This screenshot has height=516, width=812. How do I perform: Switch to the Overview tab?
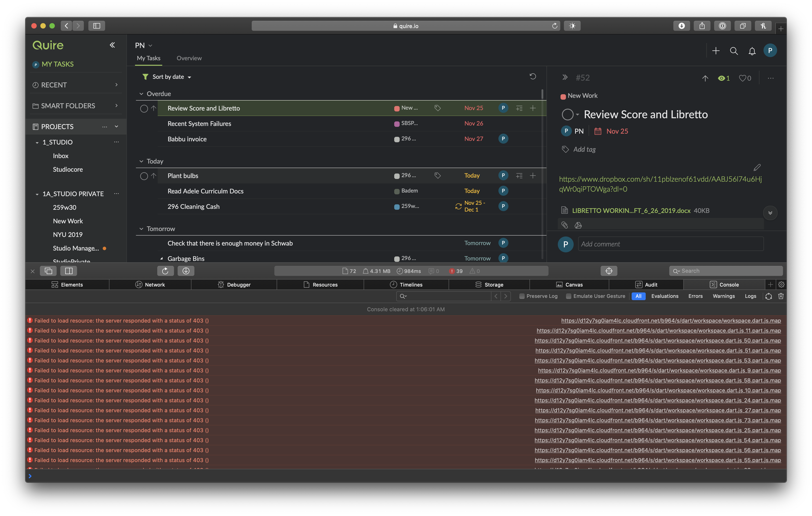(189, 58)
